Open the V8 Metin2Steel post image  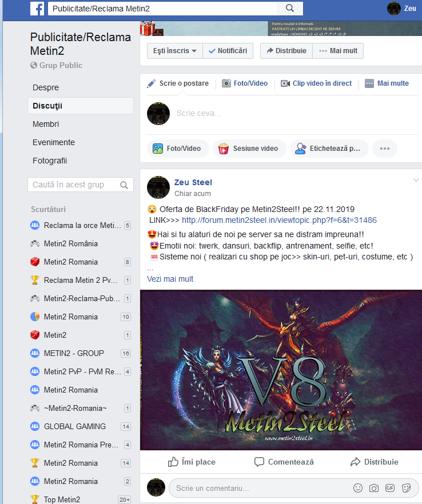point(281,370)
